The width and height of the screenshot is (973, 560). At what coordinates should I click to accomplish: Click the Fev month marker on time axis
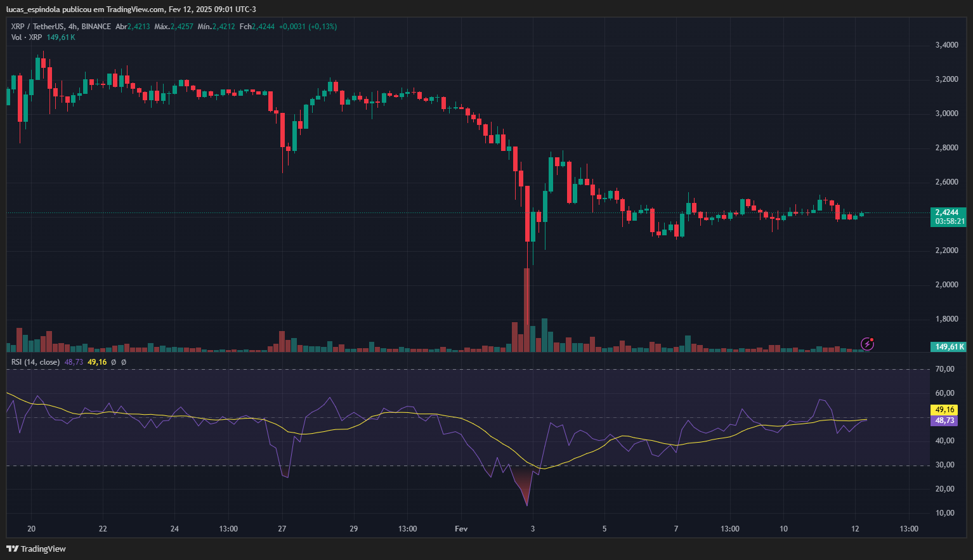pos(461,529)
